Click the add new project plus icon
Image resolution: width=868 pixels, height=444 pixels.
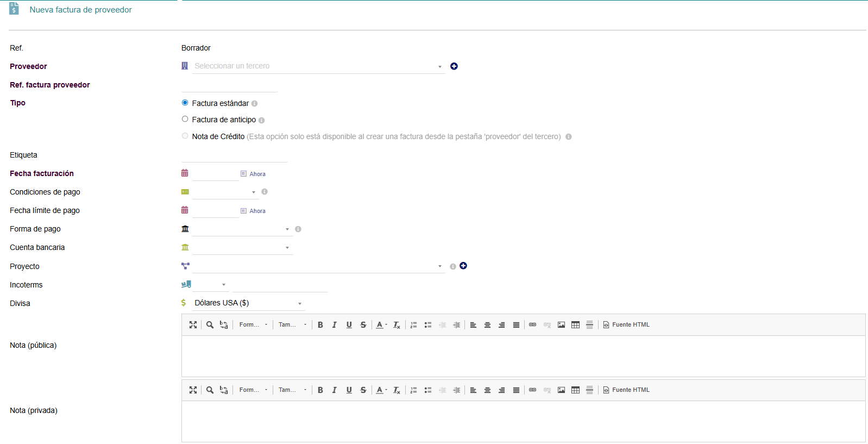[463, 266]
